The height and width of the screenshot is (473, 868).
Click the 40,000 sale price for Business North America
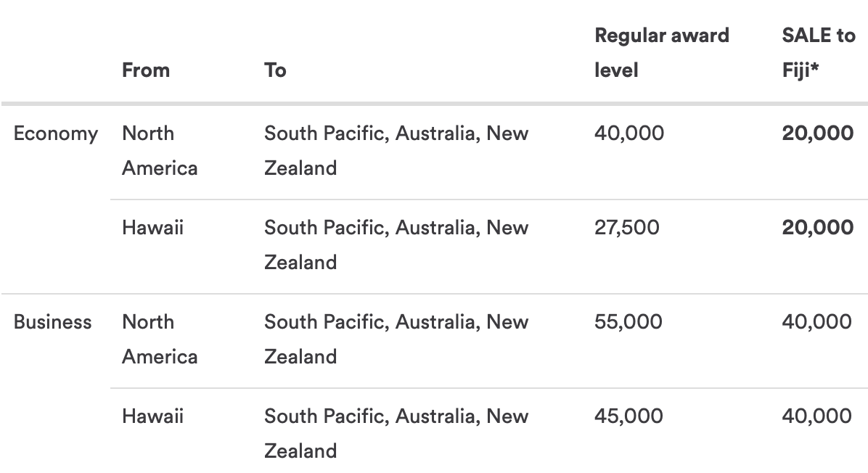point(816,322)
